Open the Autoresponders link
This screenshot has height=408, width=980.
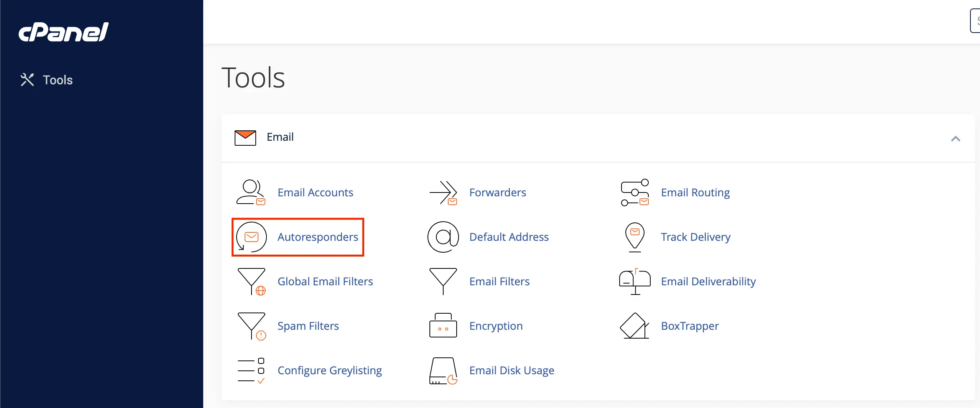coord(318,237)
